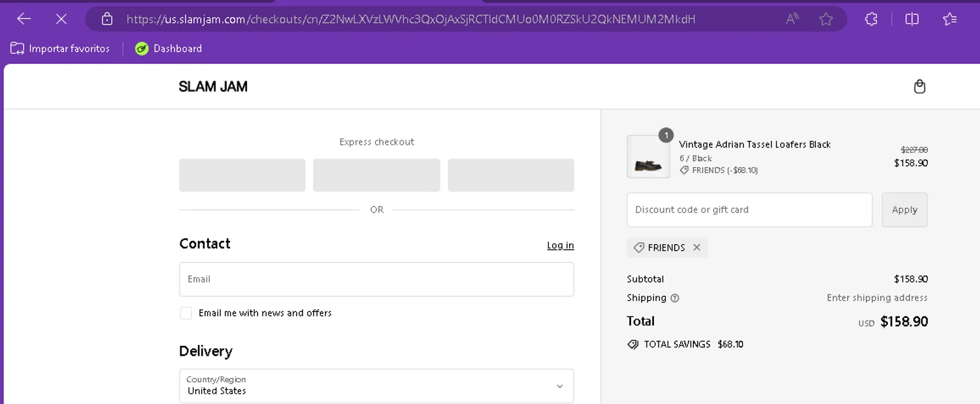Click the browser back arrow
Image resolution: width=980 pixels, height=404 pixels.
[x=24, y=19]
